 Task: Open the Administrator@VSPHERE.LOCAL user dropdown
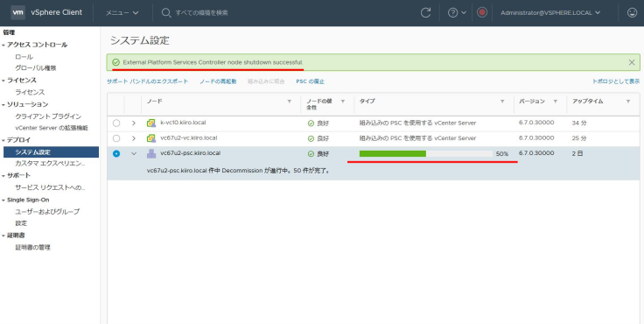550,13
